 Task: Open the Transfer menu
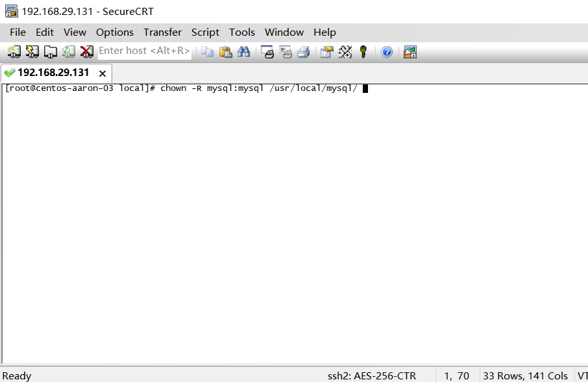click(162, 32)
